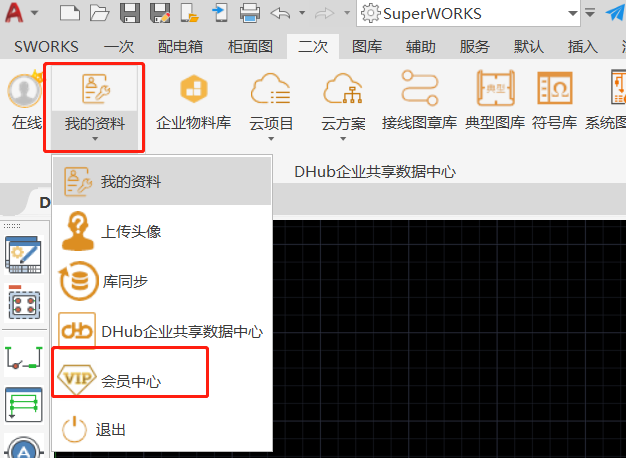Click the four-terminal component tool icon

click(x=24, y=302)
